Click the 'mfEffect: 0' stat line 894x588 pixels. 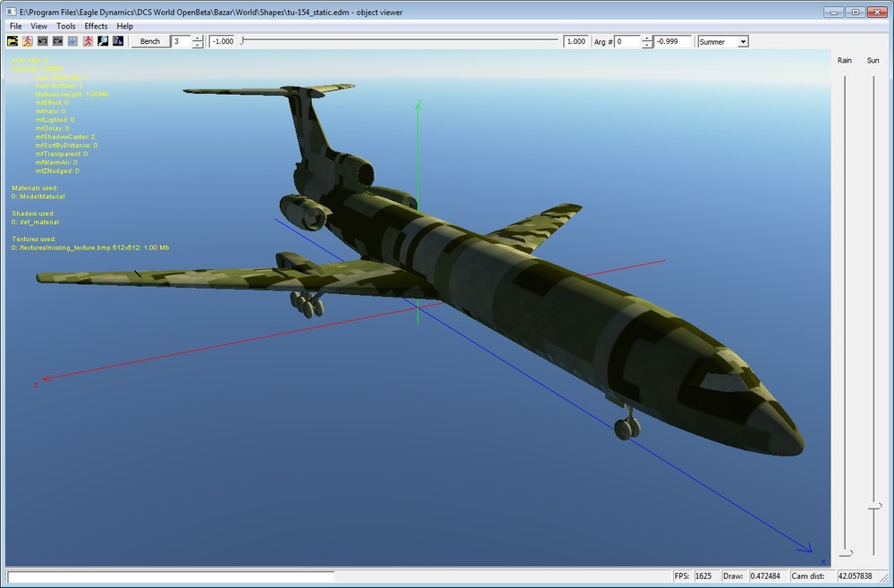(x=52, y=103)
